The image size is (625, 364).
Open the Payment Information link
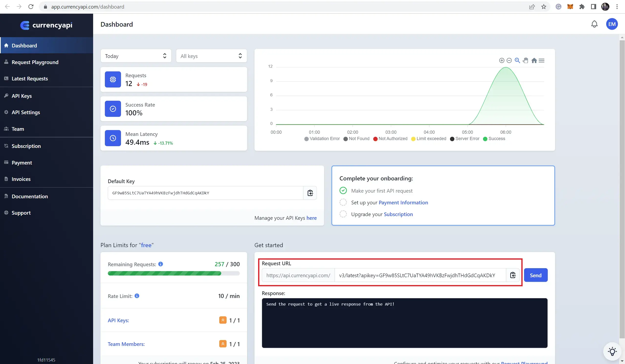403,202
